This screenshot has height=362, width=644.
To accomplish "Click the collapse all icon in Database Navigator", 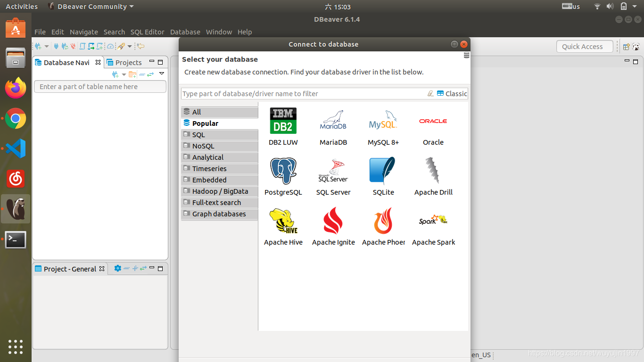I will [x=142, y=74].
